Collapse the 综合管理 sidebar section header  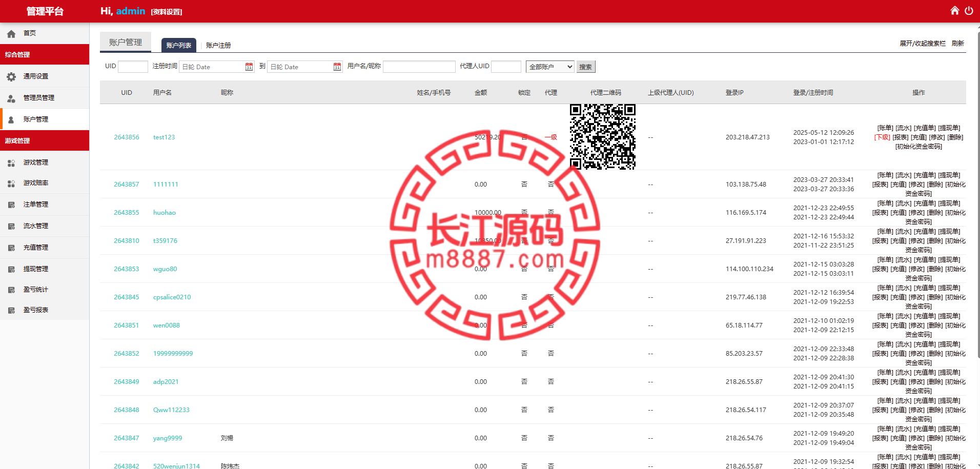pyautogui.click(x=45, y=54)
